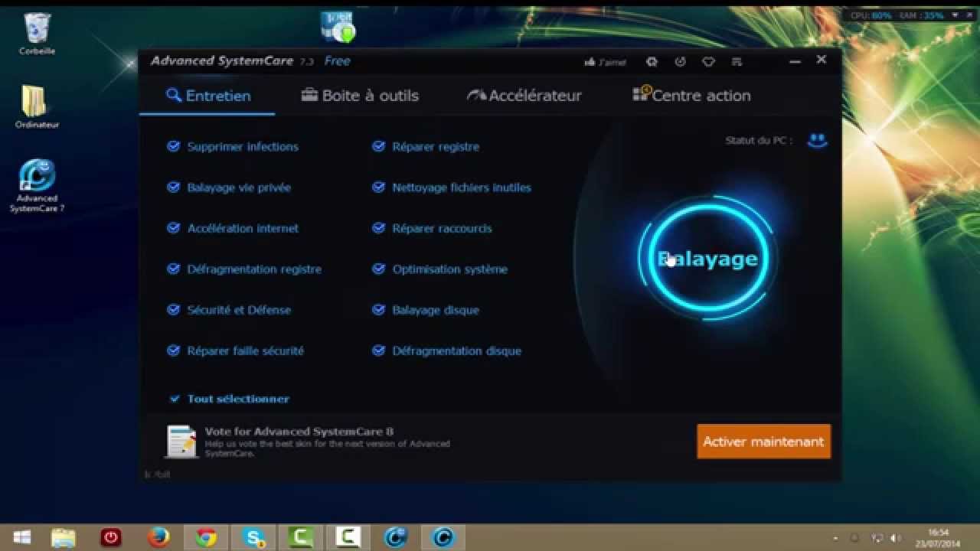The height and width of the screenshot is (551, 980).
Task: Launch Firefox from taskbar
Action: point(158,537)
